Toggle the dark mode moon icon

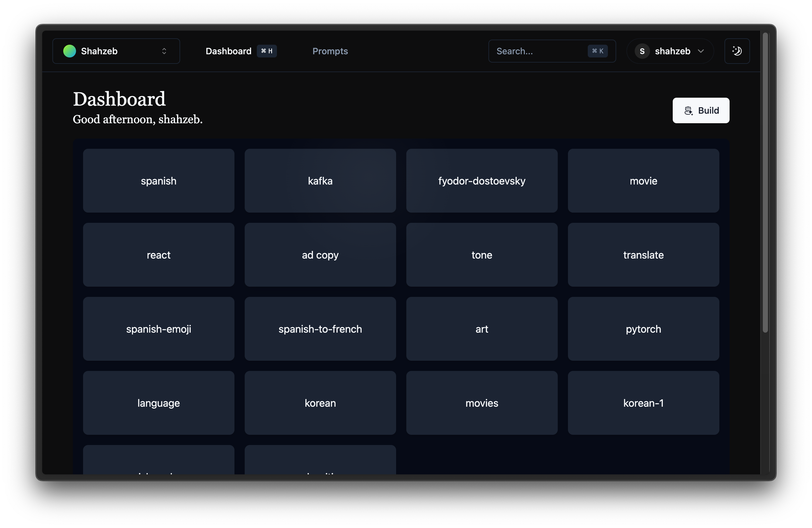[737, 51]
